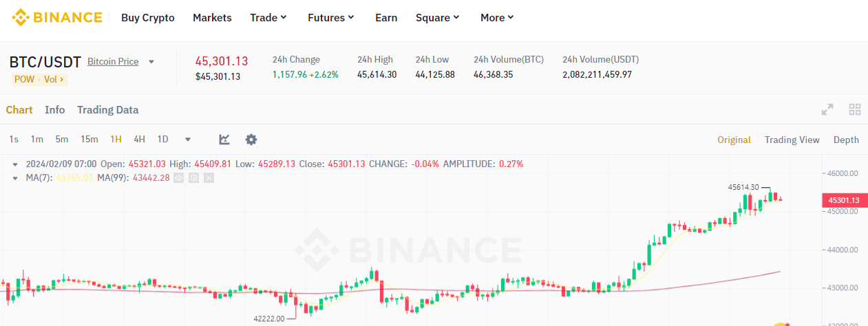Click the 24h Low value 44,125.88

[435, 74]
